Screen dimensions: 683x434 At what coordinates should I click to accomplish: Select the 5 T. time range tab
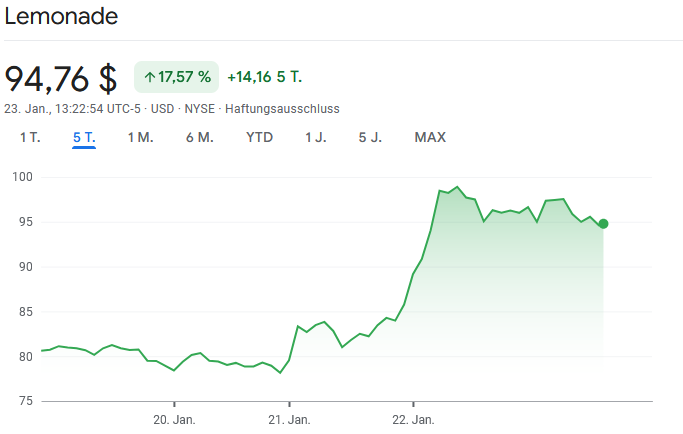click(84, 138)
